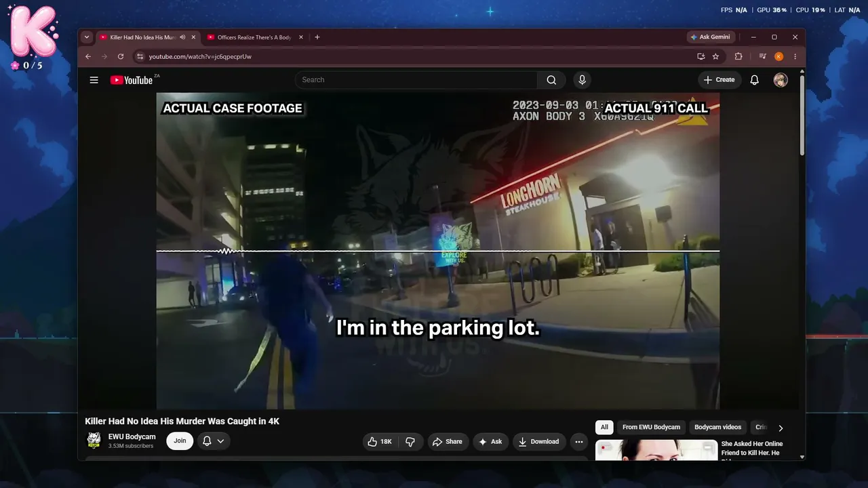Click the GPU 36% overlay stat

(x=772, y=10)
